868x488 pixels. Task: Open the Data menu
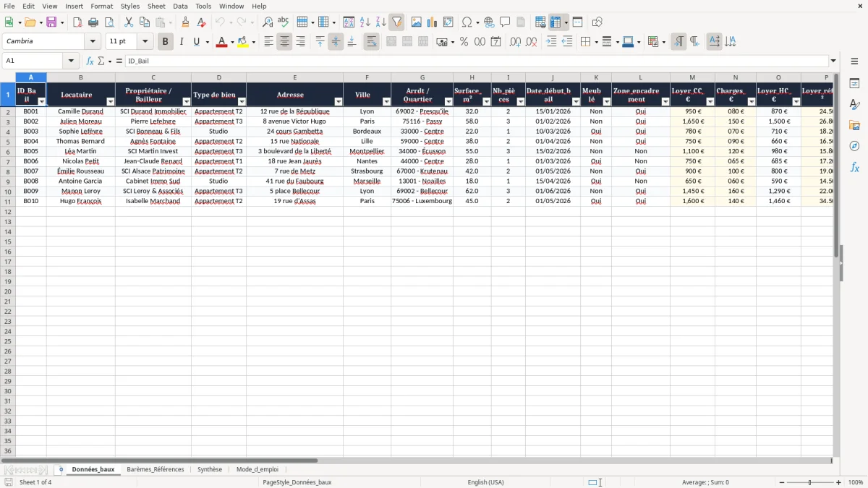[x=180, y=6]
